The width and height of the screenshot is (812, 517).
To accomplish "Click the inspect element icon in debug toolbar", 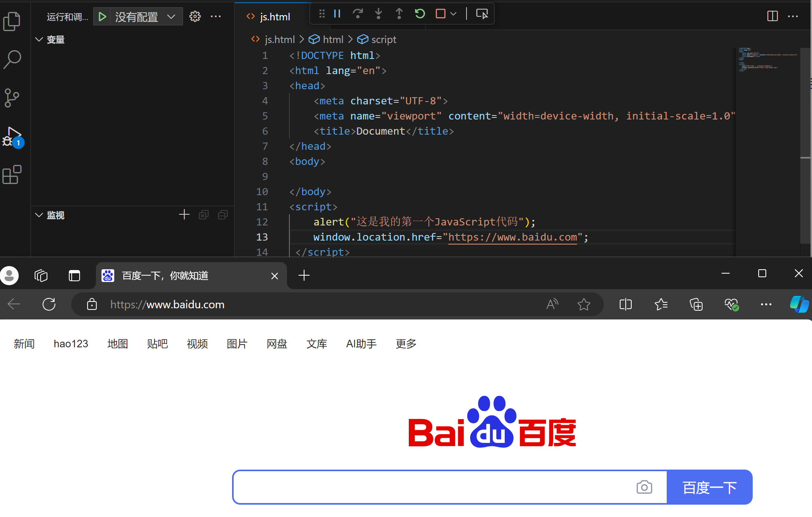I will point(482,14).
